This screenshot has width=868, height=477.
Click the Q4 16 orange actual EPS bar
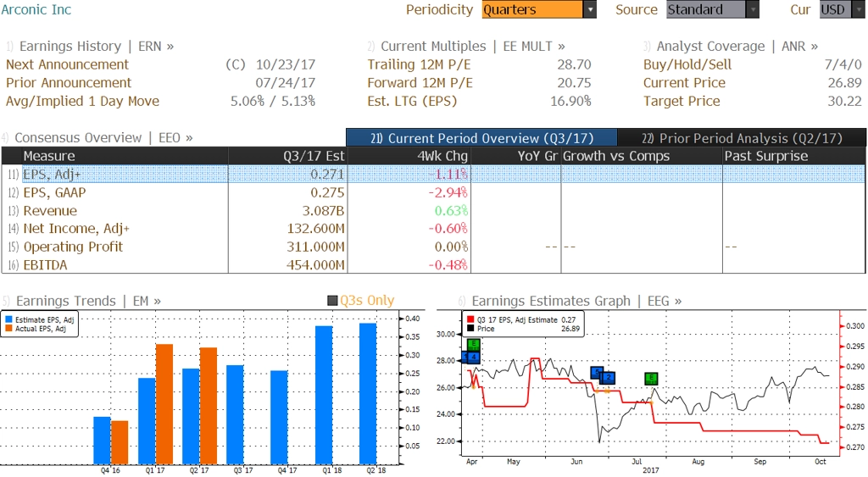tap(120, 443)
